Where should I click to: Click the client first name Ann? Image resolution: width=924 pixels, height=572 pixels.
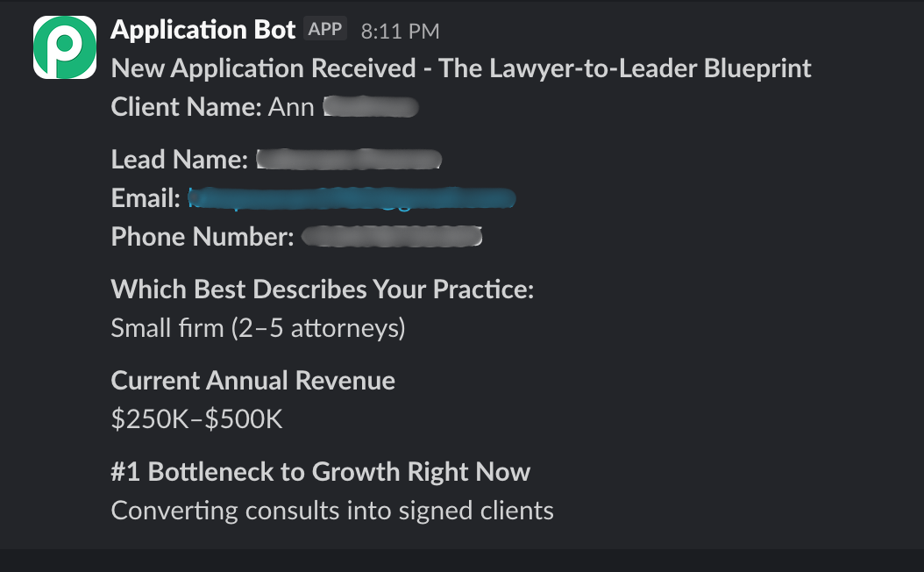click(x=291, y=107)
